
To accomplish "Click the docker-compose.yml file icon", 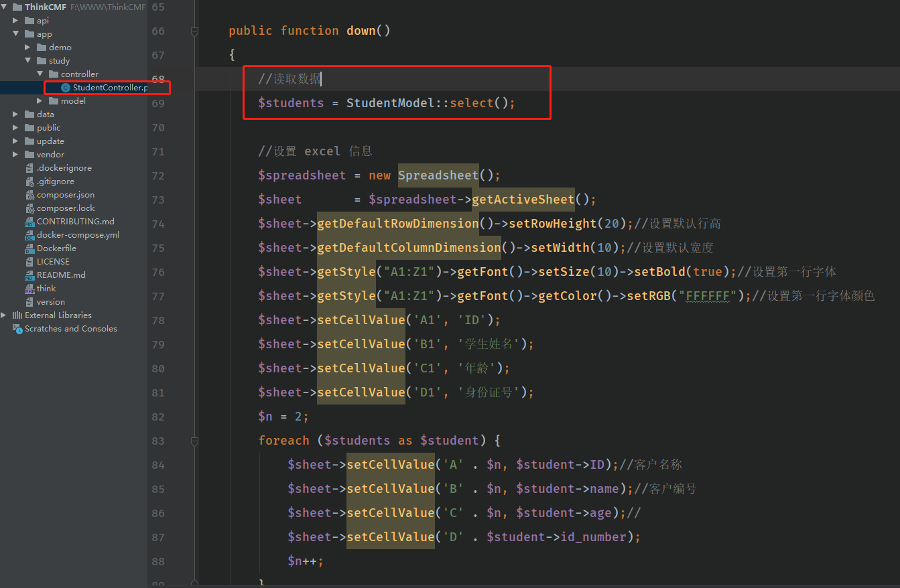I will click(x=29, y=235).
